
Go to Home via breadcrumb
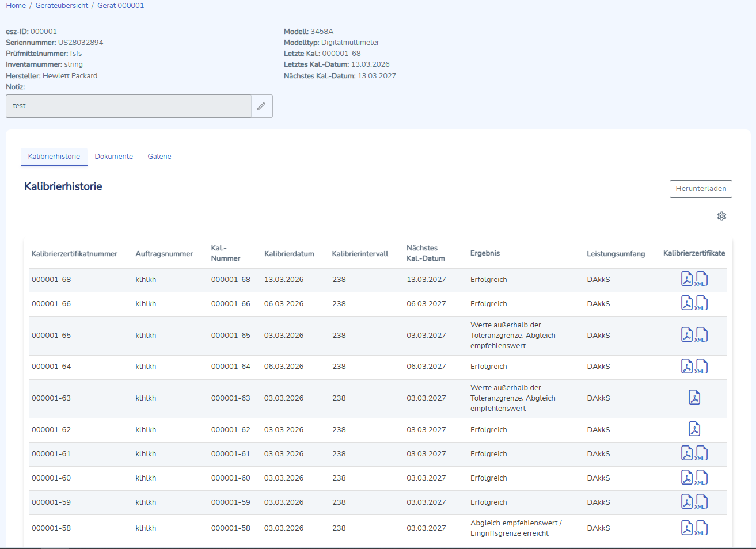click(x=16, y=6)
